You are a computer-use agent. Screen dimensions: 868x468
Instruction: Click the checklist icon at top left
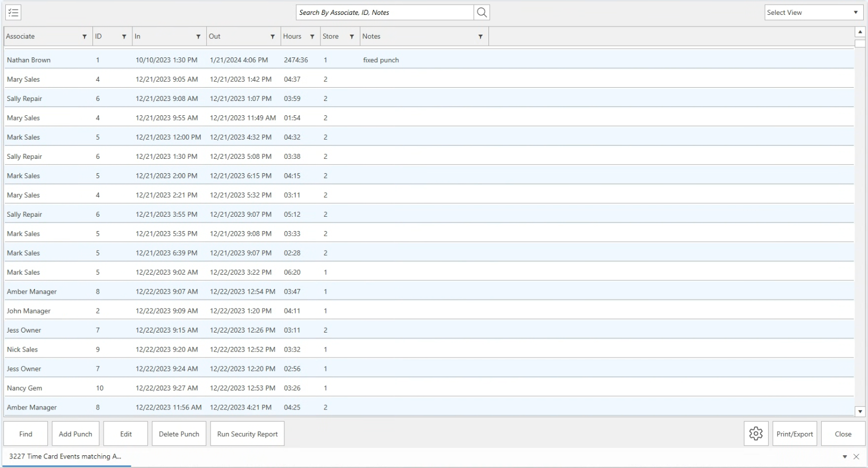(13, 13)
